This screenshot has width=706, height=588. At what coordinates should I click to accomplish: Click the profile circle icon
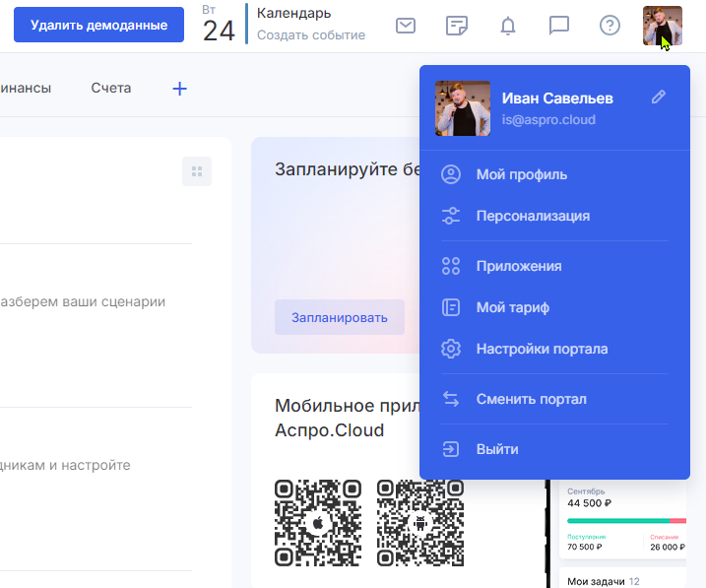click(x=451, y=174)
